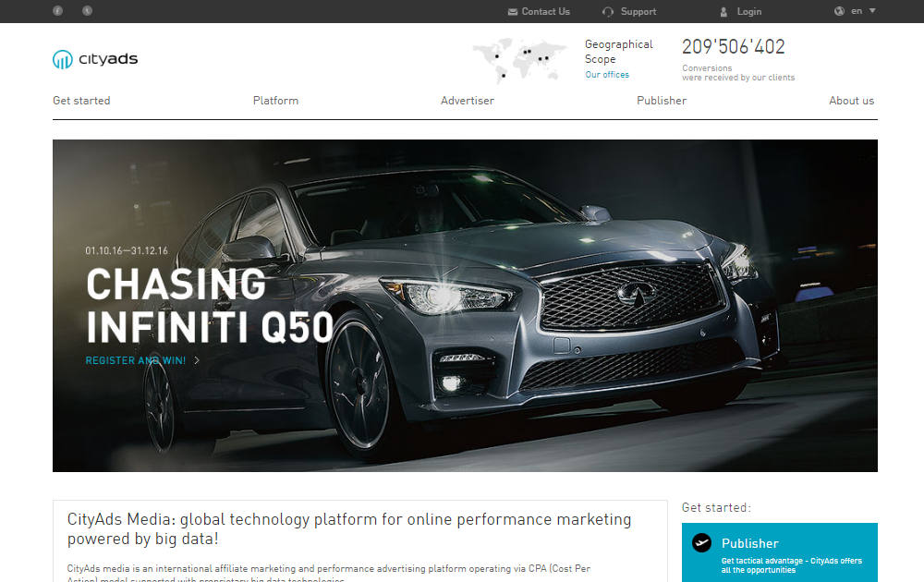
Task: Click the headset icon beside Support
Action: point(608,12)
